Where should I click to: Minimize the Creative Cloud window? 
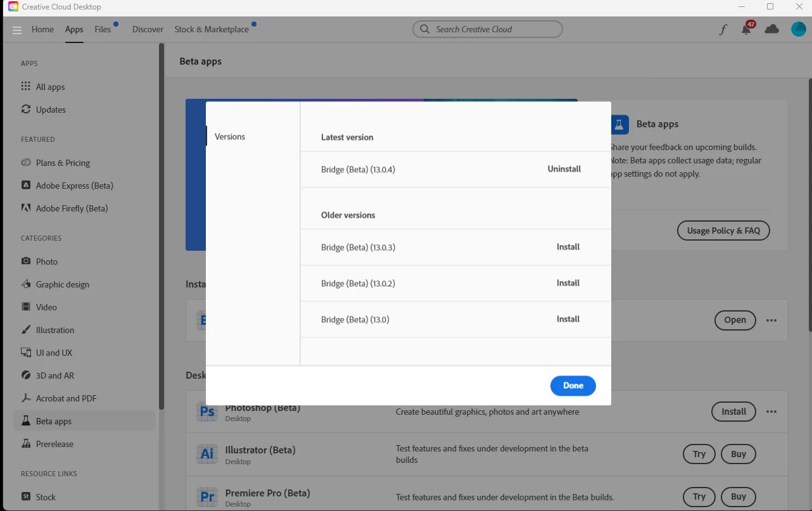point(742,7)
